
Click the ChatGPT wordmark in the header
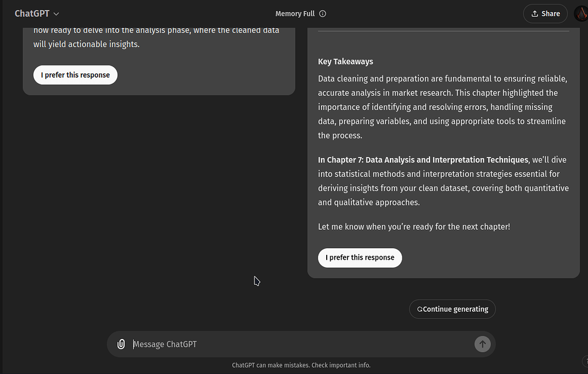coord(32,13)
